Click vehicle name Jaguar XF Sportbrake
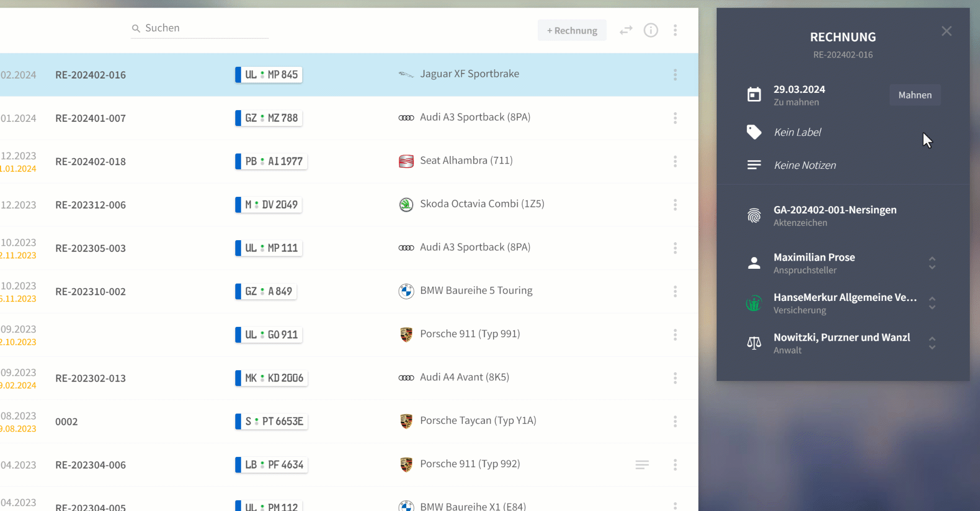This screenshot has height=511, width=980. 470,74
